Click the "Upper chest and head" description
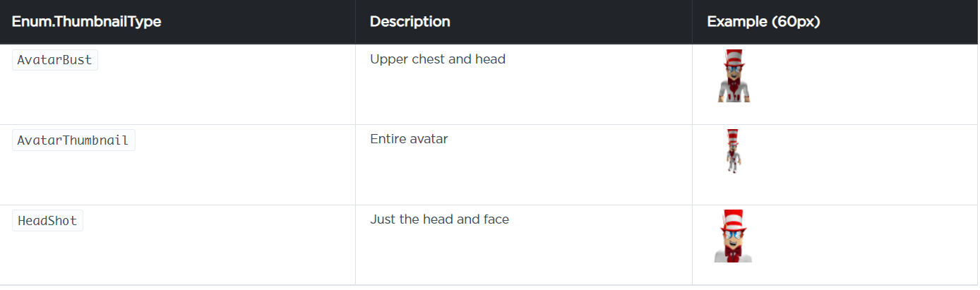 click(438, 59)
